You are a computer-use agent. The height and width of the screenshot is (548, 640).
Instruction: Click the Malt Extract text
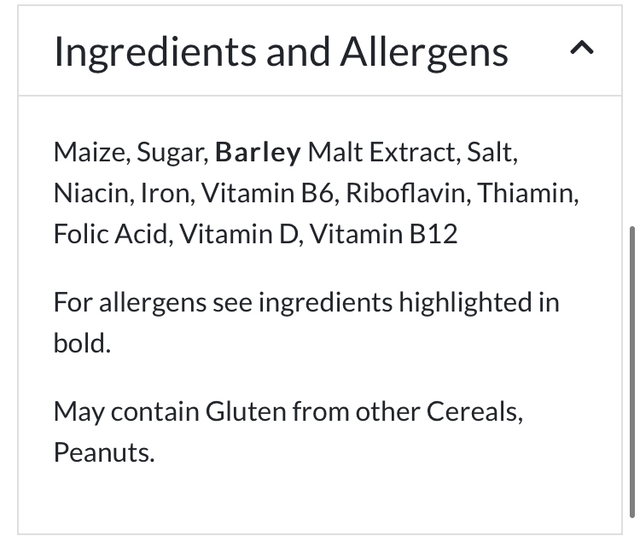(381, 153)
